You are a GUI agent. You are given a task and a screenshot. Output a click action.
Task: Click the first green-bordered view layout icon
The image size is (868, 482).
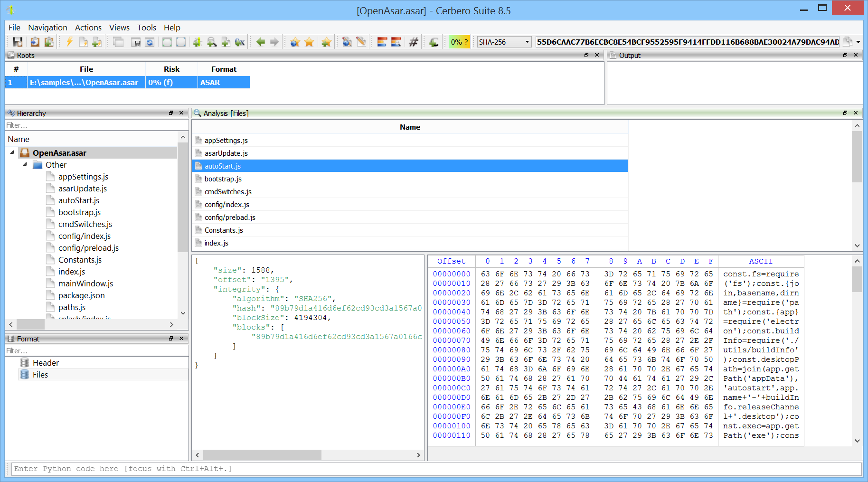point(167,42)
